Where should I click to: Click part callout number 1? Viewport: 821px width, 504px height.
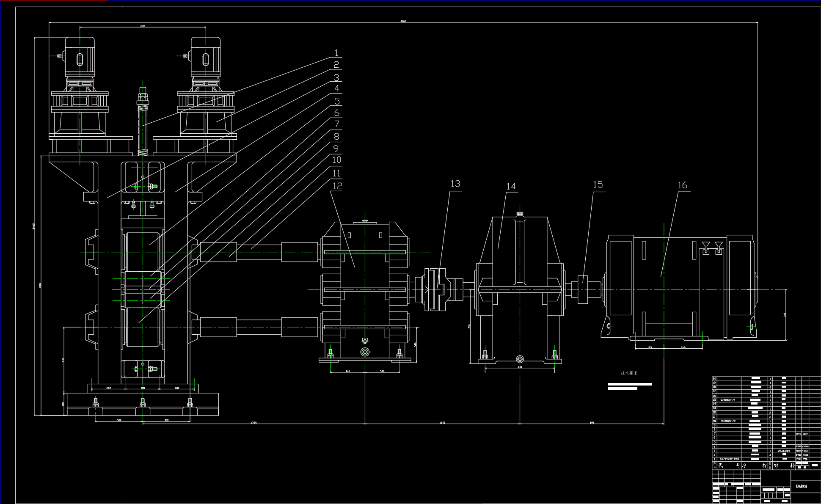point(336,53)
